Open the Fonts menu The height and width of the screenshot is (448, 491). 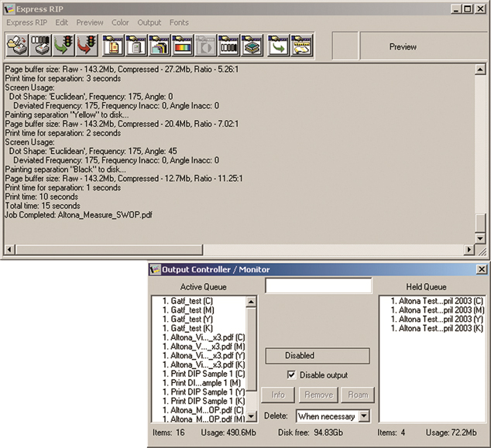coord(180,22)
